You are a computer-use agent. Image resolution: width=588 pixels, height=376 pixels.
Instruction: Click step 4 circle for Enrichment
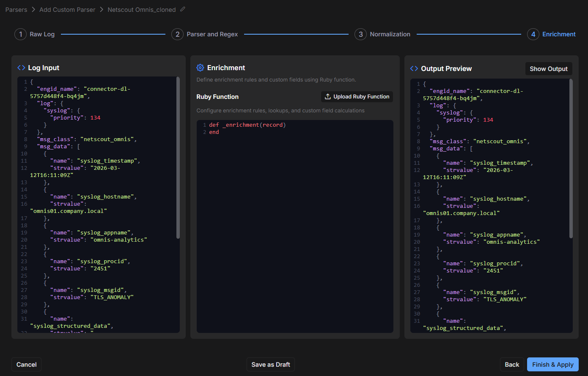pyautogui.click(x=533, y=34)
